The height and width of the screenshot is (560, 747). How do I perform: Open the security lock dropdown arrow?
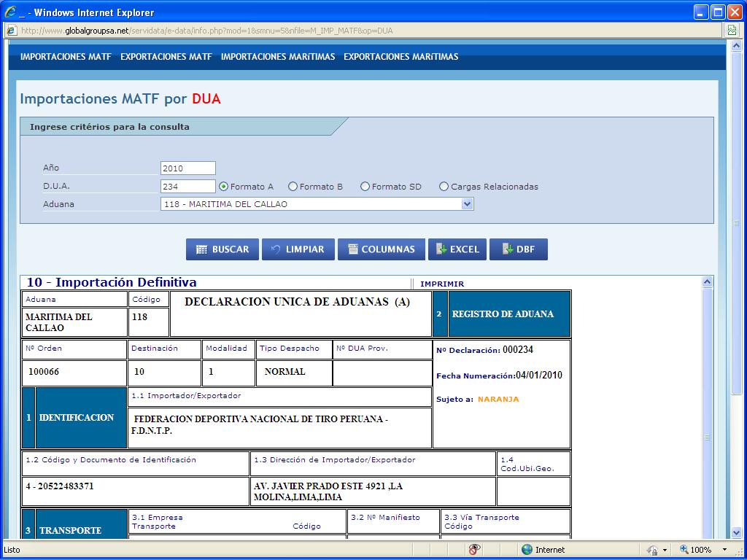[x=664, y=551]
